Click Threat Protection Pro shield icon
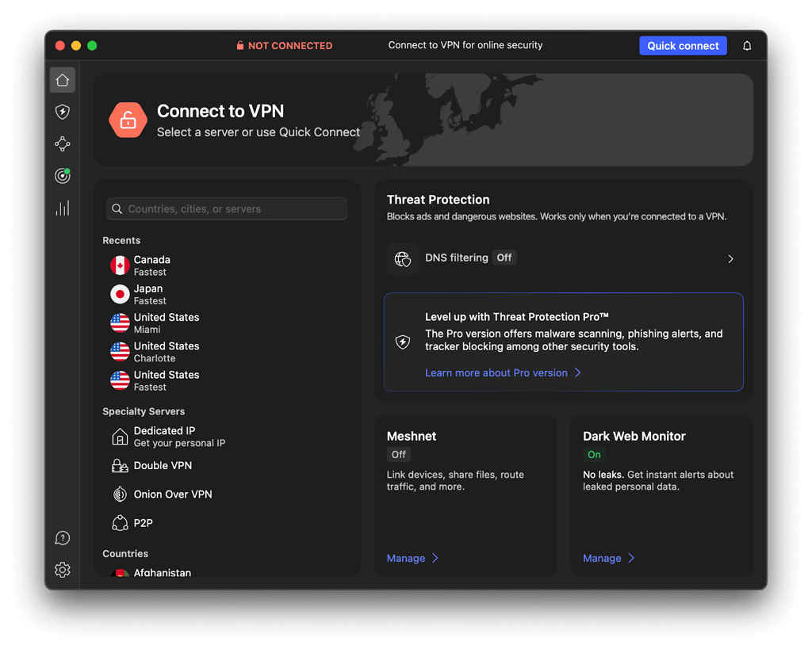Viewport: 812px width, 649px height. (403, 342)
